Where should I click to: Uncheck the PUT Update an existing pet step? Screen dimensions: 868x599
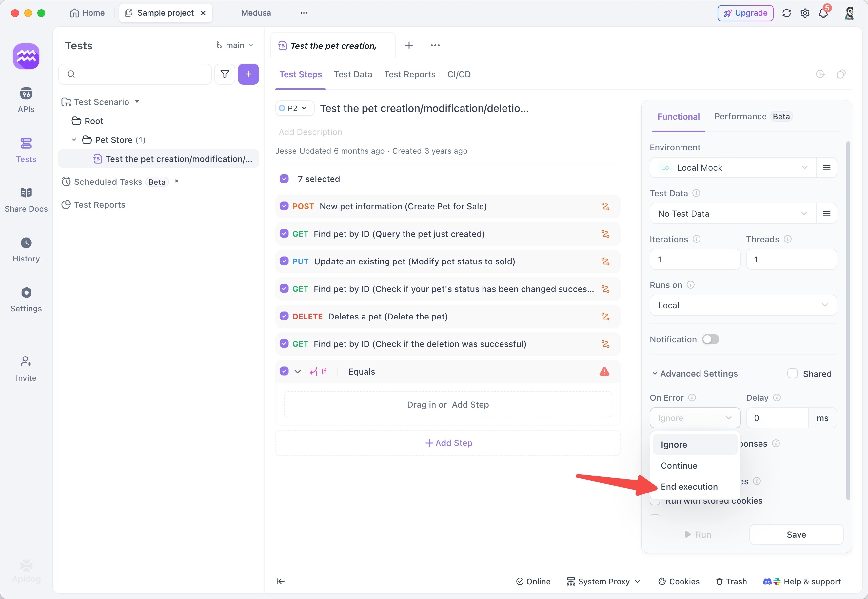tap(284, 261)
